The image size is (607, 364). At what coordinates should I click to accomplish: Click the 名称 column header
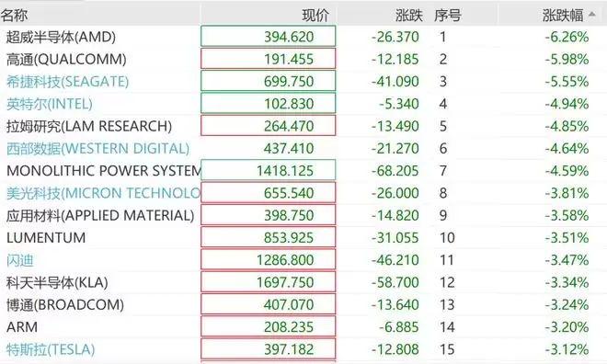[14, 16]
